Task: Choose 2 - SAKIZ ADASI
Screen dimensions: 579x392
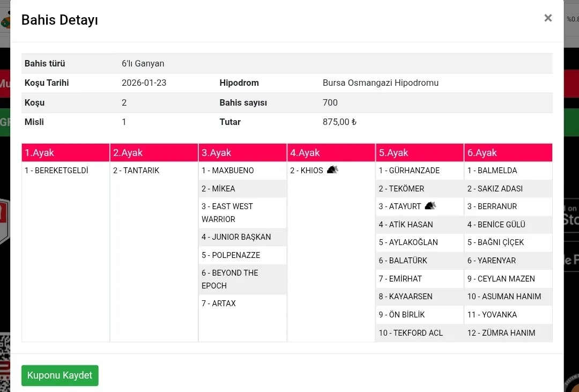Action: pos(495,189)
